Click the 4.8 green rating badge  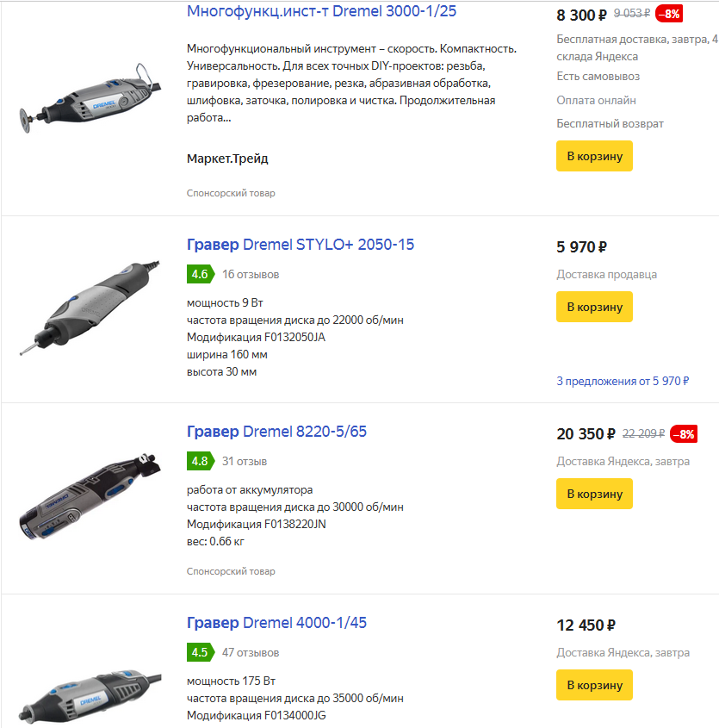(x=201, y=462)
